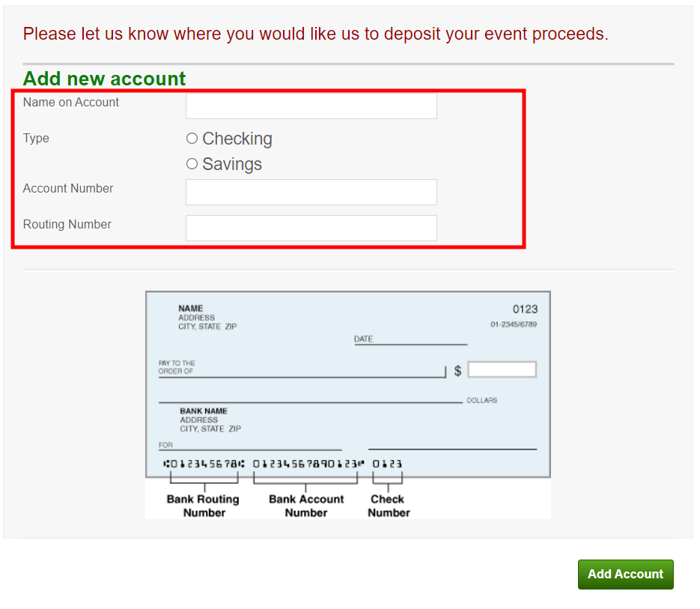Viewport: 700px width, 609px height.
Task: Click the Savings option label text
Action: (x=232, y=164)
